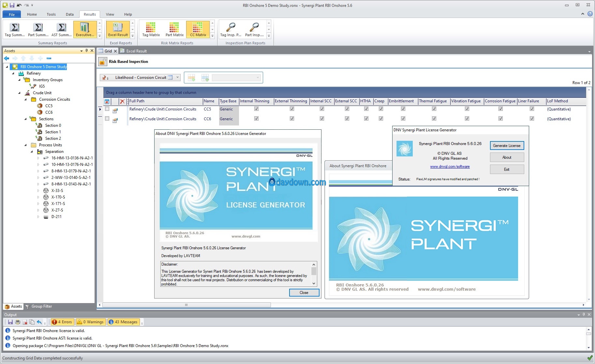
Task: Switch to the Home ribbon tab
Action: coord(32,14)
